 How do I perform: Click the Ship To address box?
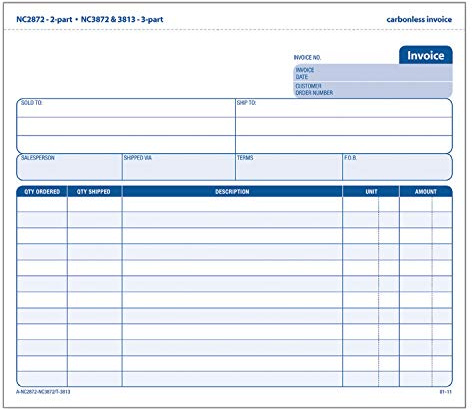(344, 126)
